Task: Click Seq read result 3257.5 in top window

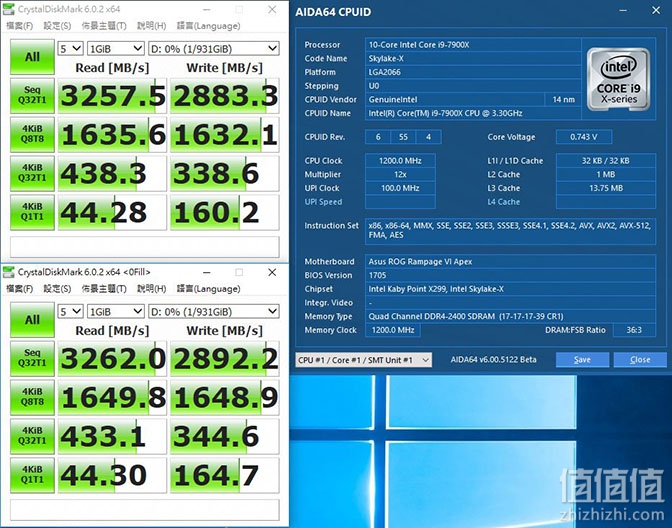Action: [112, 96]
